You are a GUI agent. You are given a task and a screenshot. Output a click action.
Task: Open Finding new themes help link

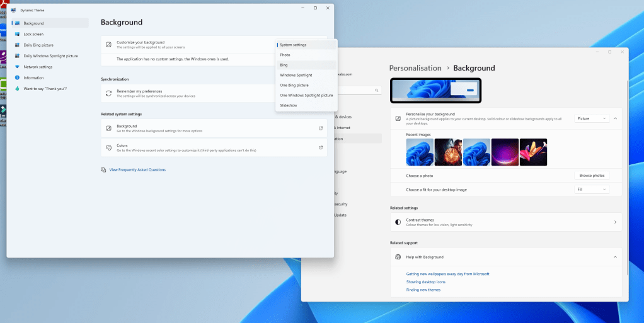pyautogui.click(x=423, y=290)
